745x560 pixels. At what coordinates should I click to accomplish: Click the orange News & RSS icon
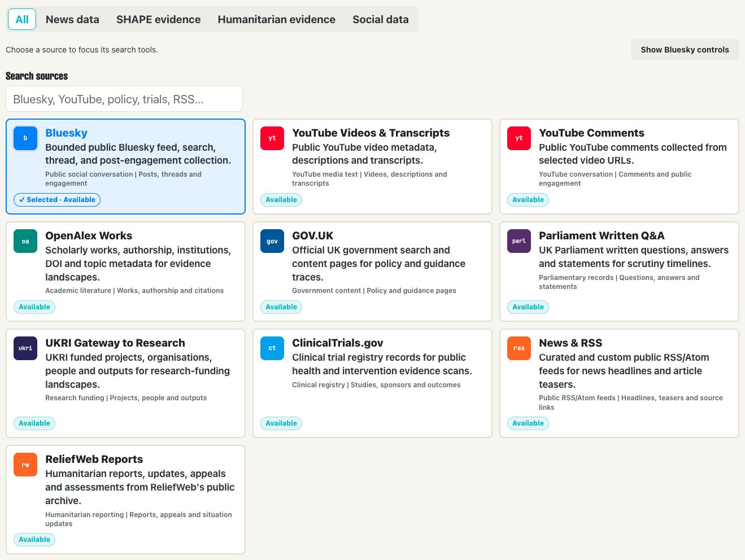pyautogui.click(x=519, y=348)
